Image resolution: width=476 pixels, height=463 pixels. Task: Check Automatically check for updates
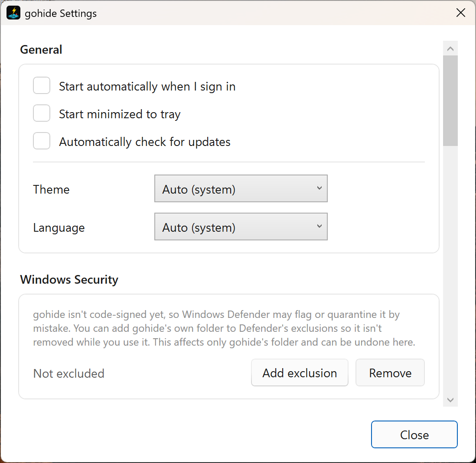(x=42, y=141)
